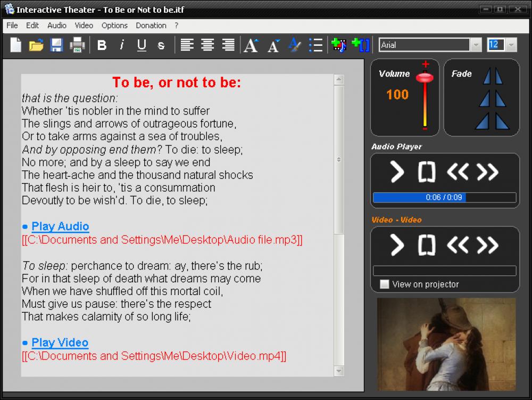
Task: Open the font size 12 dropdown
Action: [511, 45]
